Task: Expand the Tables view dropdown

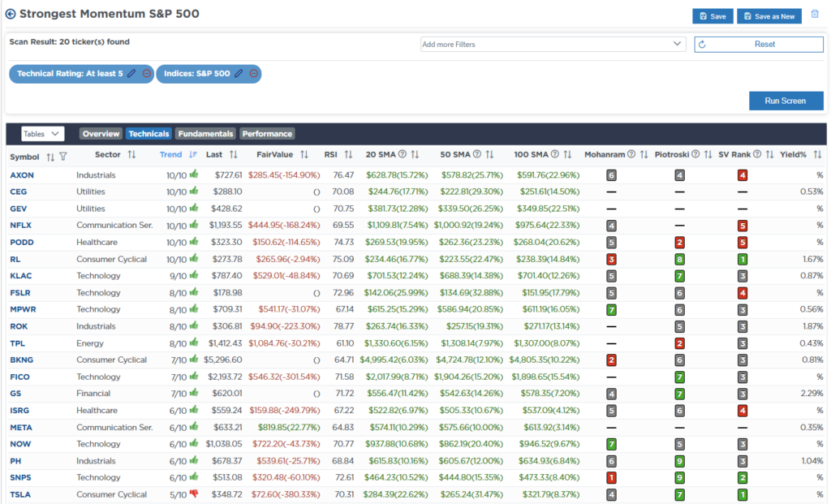Action: click(x=42, y=134)
